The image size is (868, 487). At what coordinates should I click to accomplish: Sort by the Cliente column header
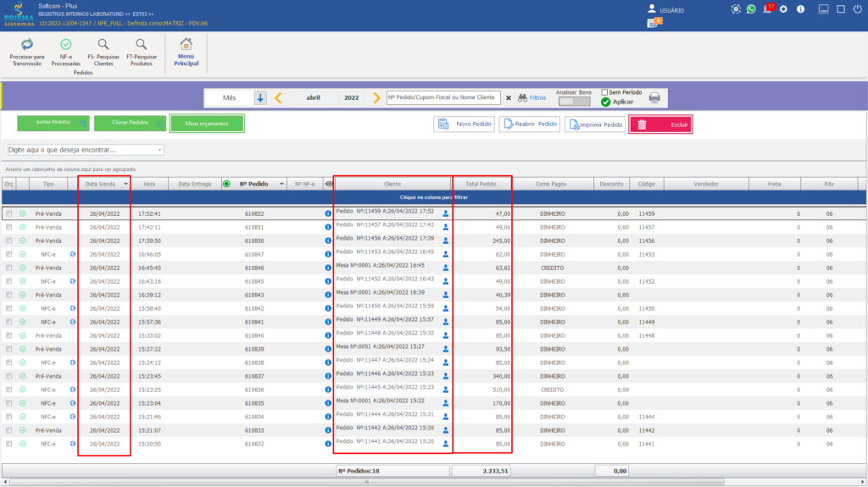point(392,184)
